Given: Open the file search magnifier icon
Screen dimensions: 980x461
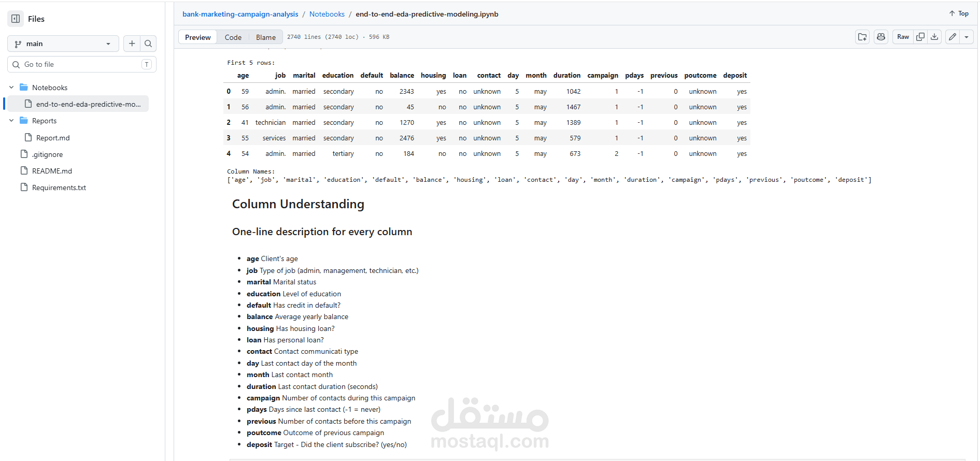Looking at the screenshot, I should 148,44.
